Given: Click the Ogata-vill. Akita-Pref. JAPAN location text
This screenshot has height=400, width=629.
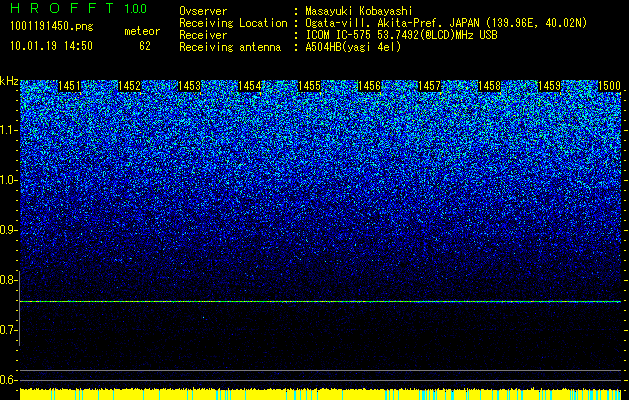Looking at the screenshot, I should [446, 23].
